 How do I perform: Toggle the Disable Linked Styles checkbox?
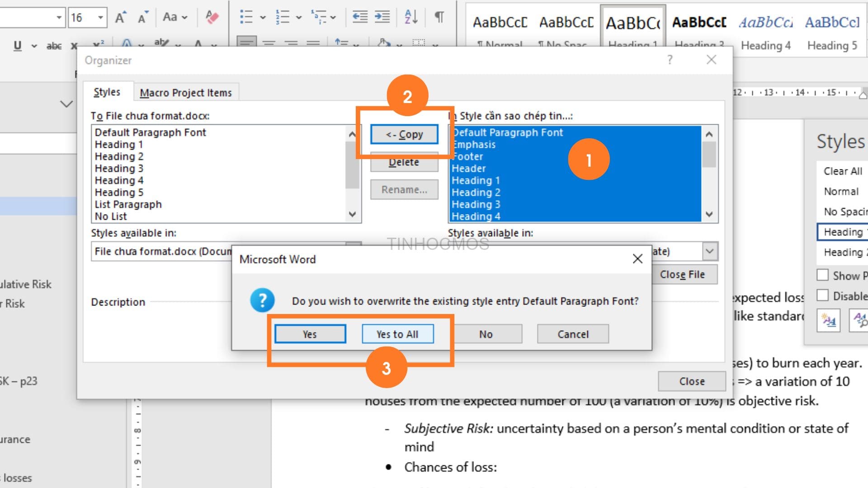click(823, 296)
